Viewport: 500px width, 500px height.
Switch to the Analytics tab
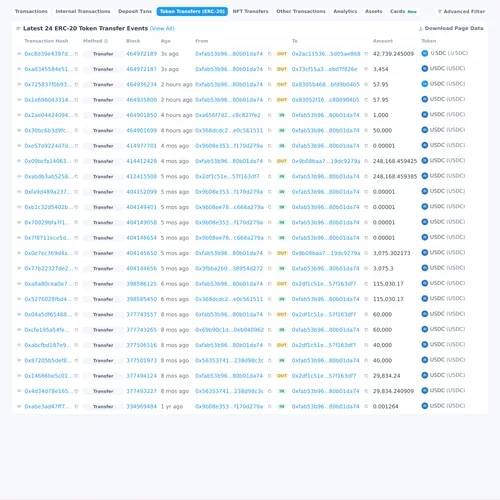(345, 11)
